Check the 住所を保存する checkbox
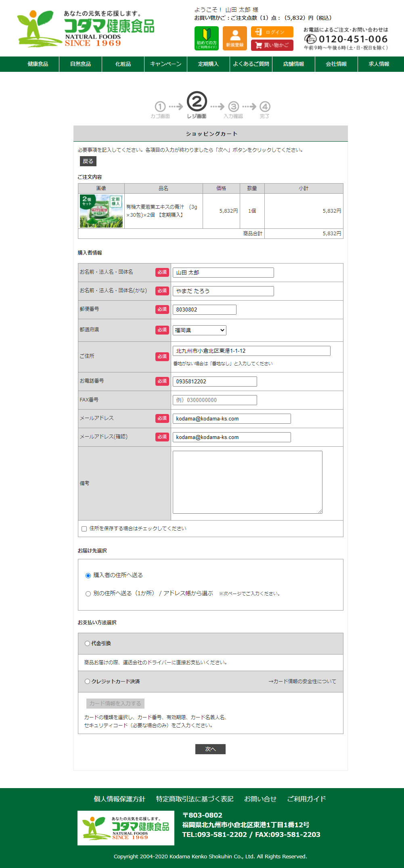Screen dimensions: 404x868 [84, 529]
